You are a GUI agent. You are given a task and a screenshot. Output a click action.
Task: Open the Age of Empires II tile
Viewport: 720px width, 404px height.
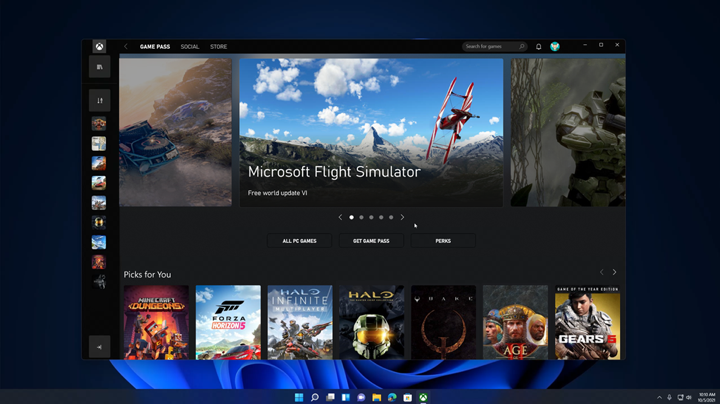pyautogui.click(x=515, y=322)
